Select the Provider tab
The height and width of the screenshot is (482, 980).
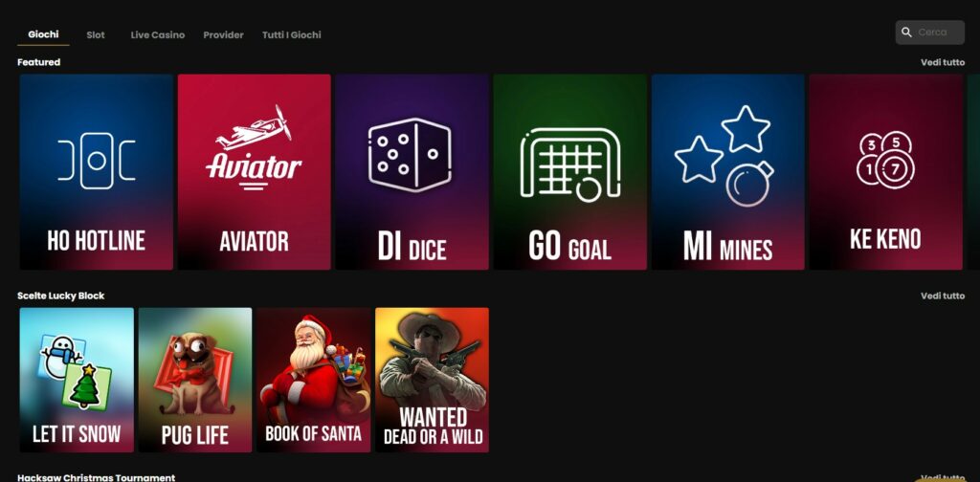223,35
